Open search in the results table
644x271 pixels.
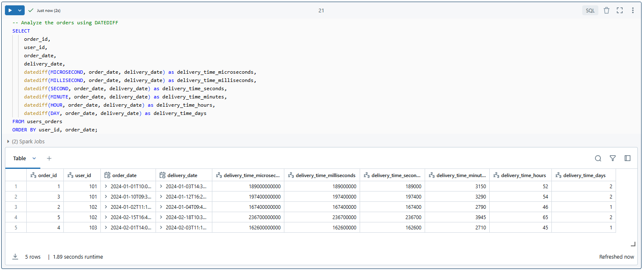click(598, 158)
